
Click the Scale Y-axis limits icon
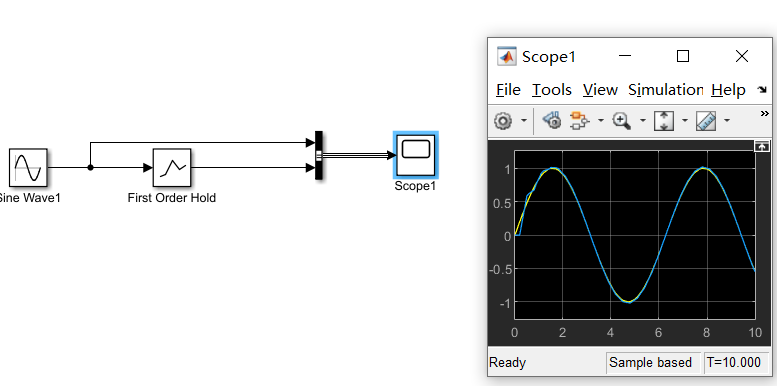click(664, 120)
